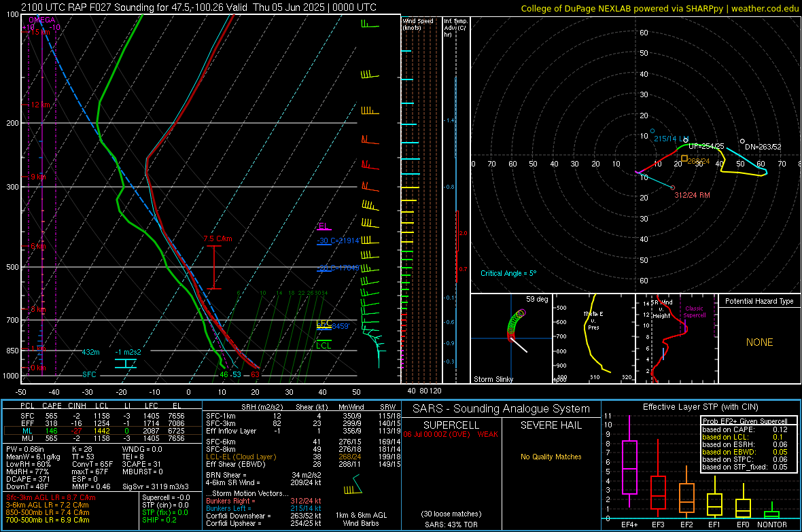Click the green 'LCL' level marker
Screen dimensions: 802x532
324,346
